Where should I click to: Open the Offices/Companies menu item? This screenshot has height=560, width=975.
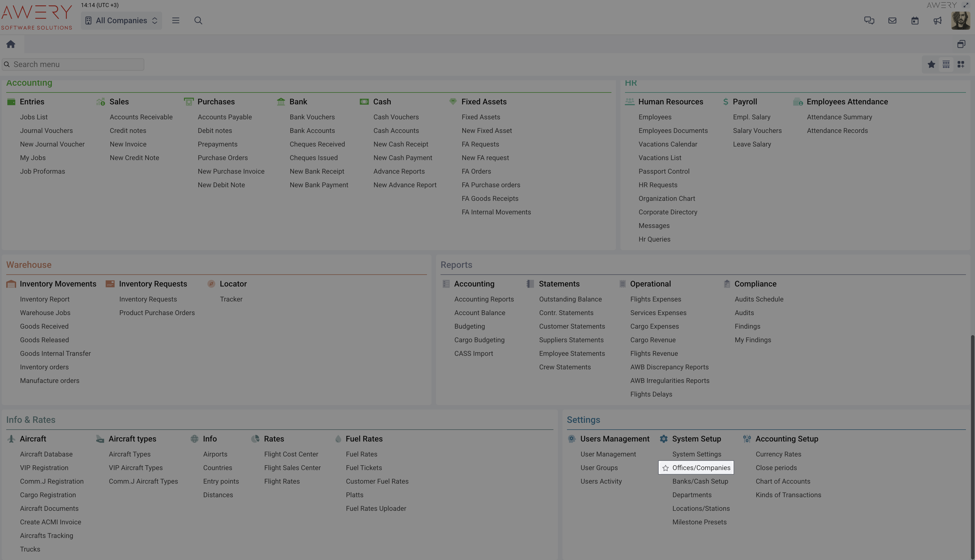click(701, 468)
